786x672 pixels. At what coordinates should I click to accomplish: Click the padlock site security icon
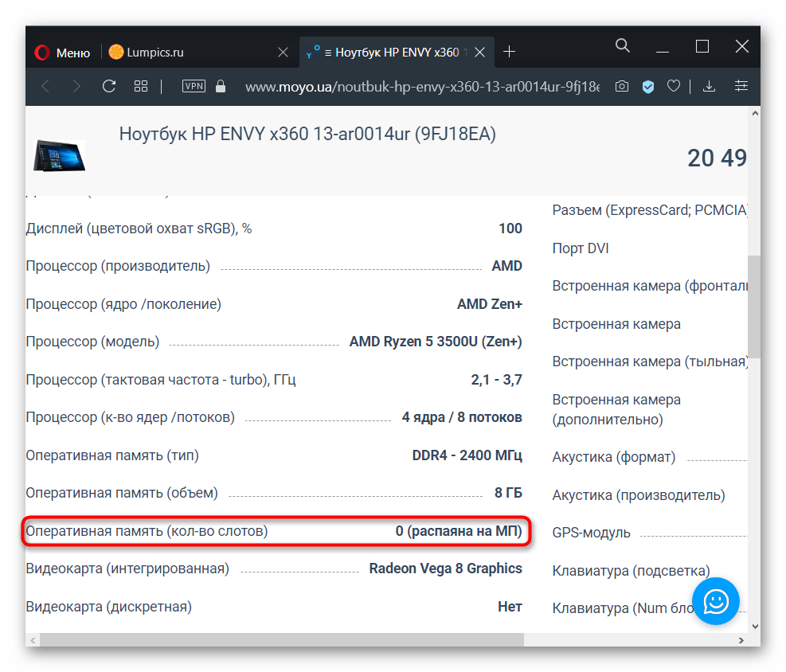tap(221, 86)
